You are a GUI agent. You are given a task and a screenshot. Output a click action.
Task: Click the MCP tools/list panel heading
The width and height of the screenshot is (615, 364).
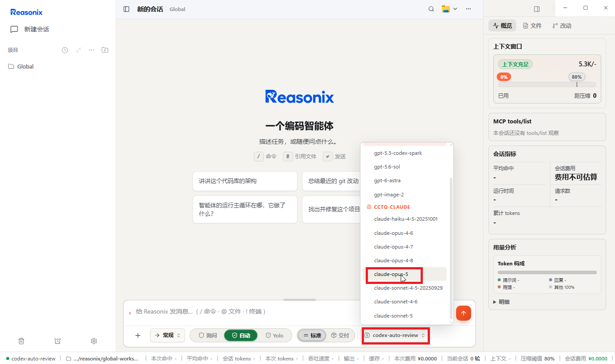click(x=512, y=121)
